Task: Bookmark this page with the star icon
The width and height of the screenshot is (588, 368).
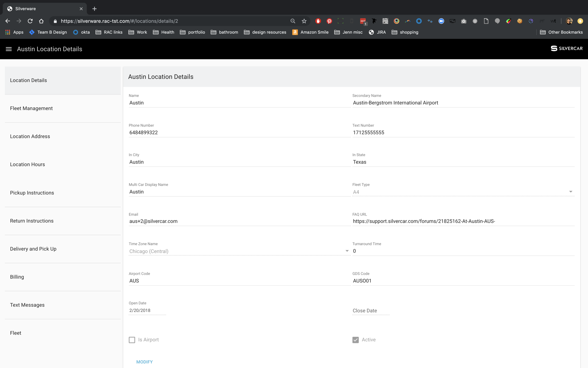Action: (x=304, y=21)
